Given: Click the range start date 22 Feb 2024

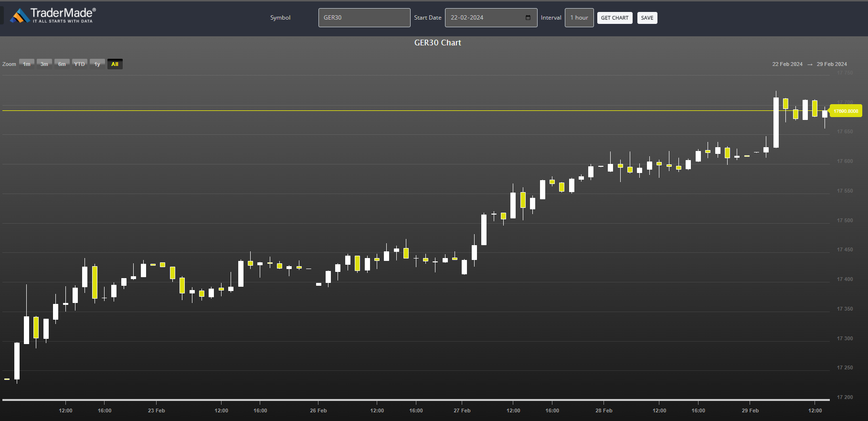Looking at the screenshot, I should pyautogui.click(x=787, y=64).
